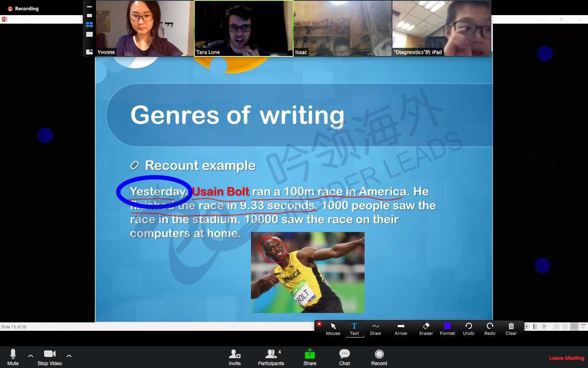Image resolution: width=588 pixels, height=368 pixels.
Task: Click the Invite button
Action: pos(234,357)
